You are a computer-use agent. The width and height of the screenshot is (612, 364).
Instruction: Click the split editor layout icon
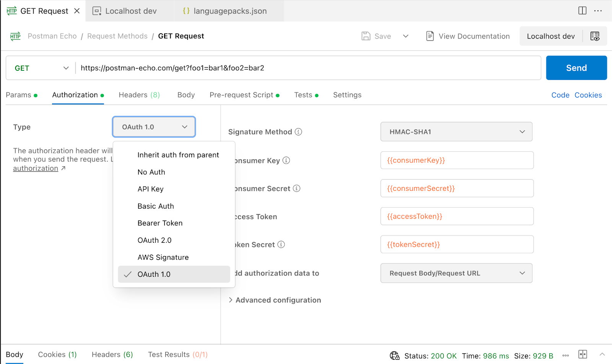tap(582, 11)
